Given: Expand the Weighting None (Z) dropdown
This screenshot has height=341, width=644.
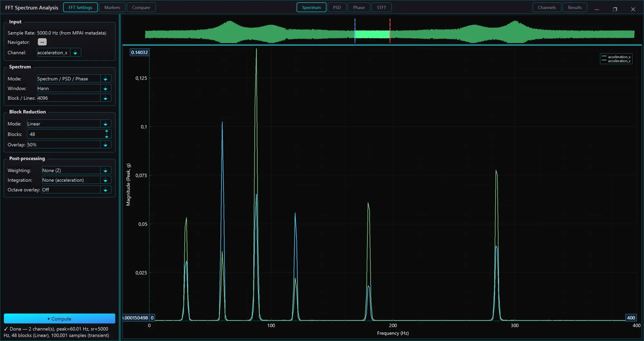Looking at the screenshot, I should pos(77,170).
